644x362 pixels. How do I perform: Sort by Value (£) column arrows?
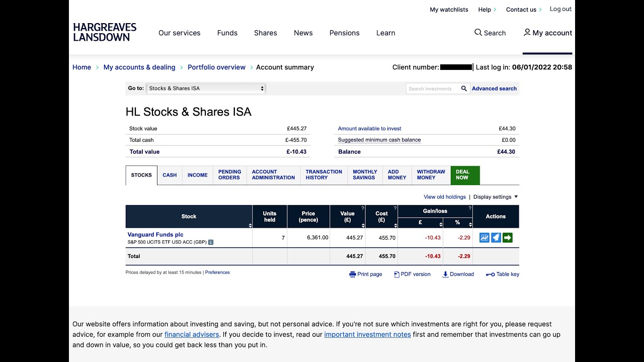[x=363, y=225]
